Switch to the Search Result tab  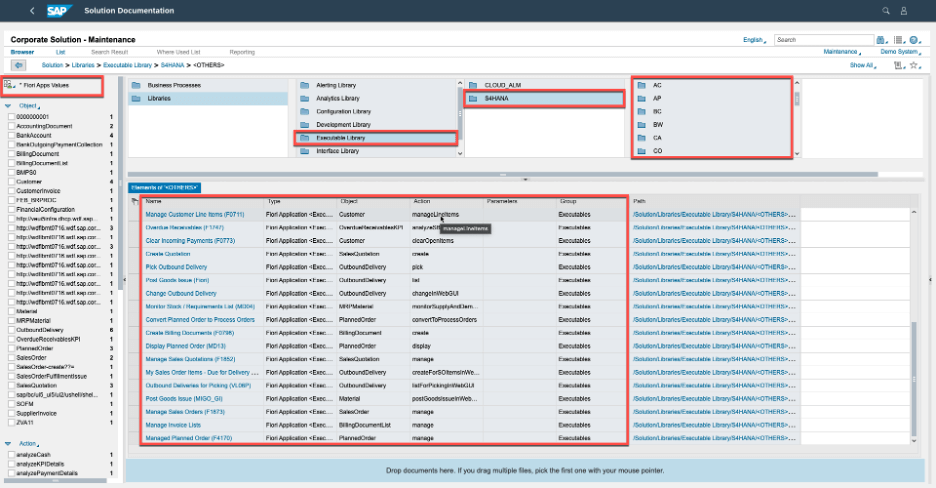tap(109, 52)
